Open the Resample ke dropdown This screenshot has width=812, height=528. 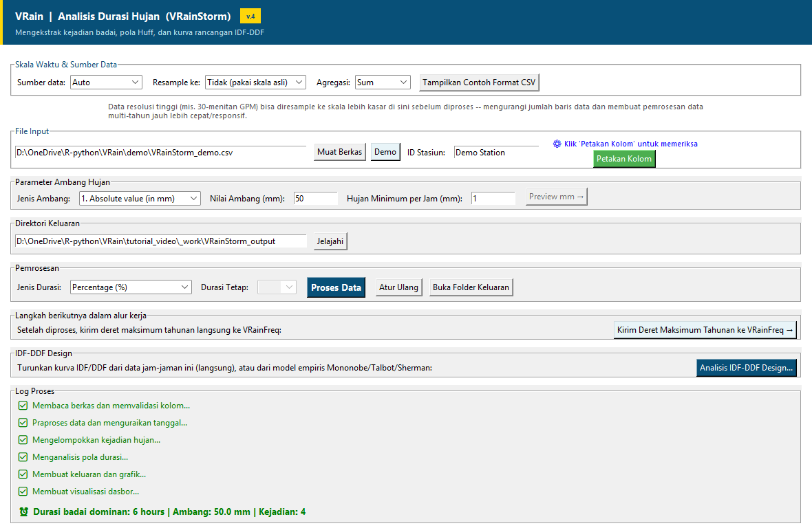click(x=255, y=82)
